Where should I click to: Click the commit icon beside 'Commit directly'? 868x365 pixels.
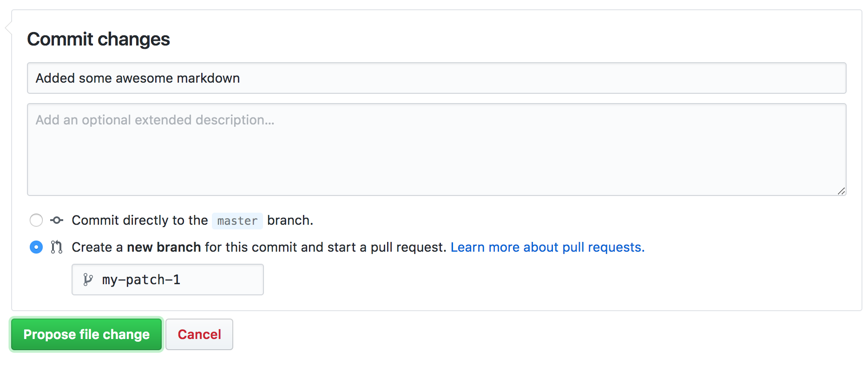(x=57, y=220)
